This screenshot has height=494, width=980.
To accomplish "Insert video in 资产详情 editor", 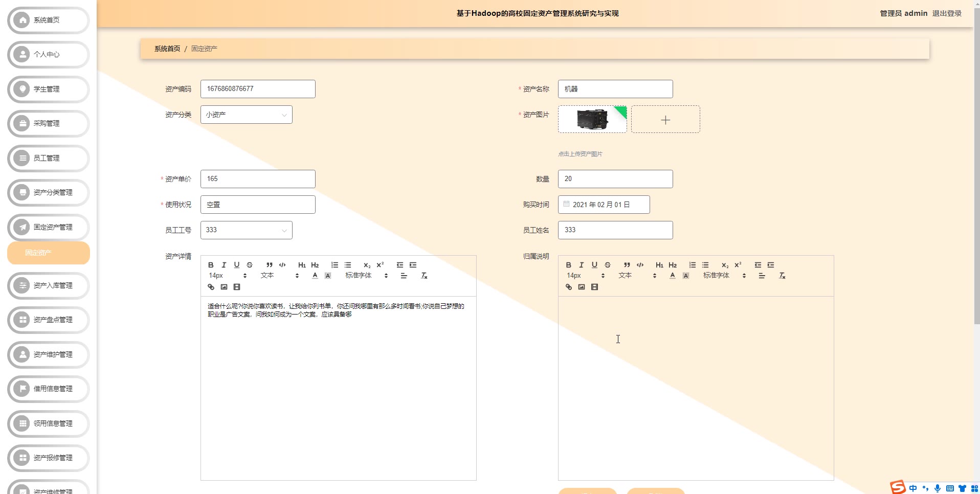I will pyautogui.click(x=237, y=287).
